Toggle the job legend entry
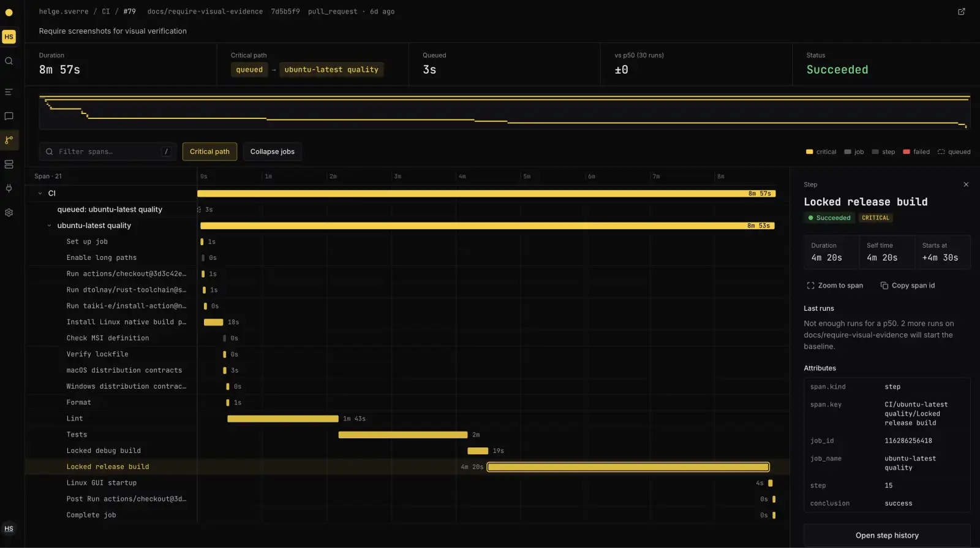980x548 pixels. pos(854,152)
